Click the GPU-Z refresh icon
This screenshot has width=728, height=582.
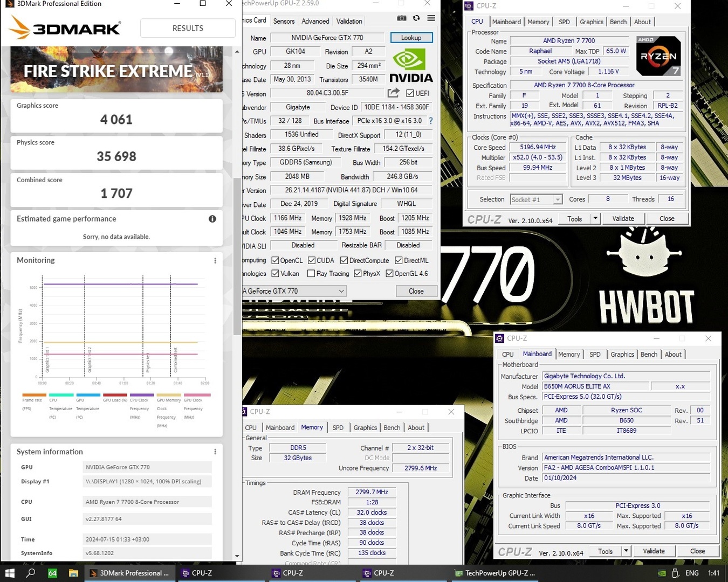coord(416,18)
